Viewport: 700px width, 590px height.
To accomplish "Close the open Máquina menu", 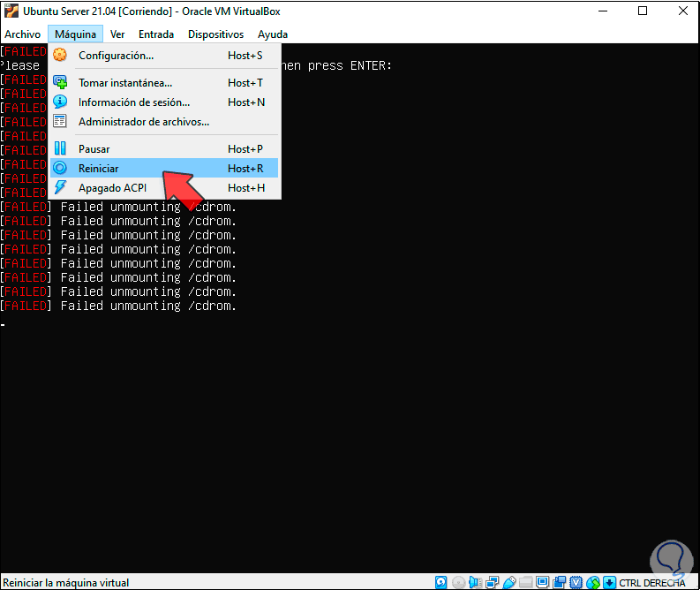I will 75,34.
